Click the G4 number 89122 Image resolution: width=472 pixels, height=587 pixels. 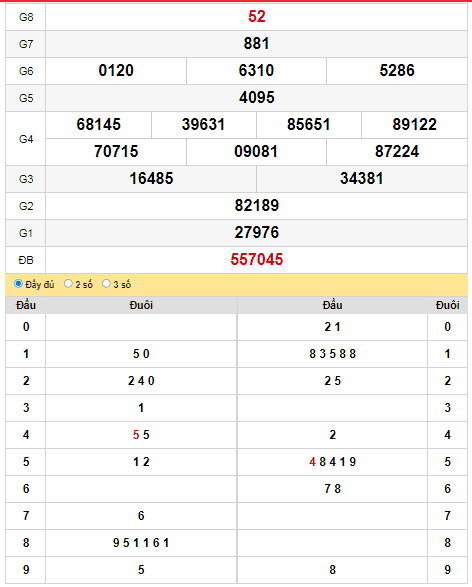(x=414, y=124)
